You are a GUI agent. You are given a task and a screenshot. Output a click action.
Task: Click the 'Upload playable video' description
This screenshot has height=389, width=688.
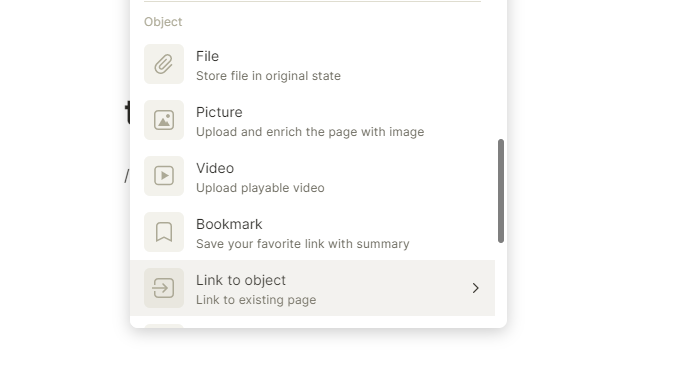(x=260, y=188)
